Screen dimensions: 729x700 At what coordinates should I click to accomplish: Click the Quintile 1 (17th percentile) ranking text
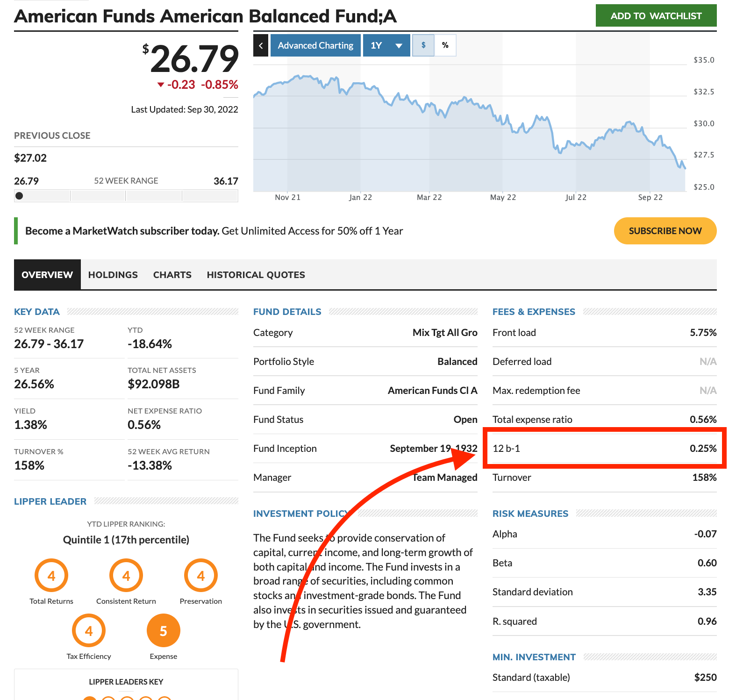(x=126, y=540)
